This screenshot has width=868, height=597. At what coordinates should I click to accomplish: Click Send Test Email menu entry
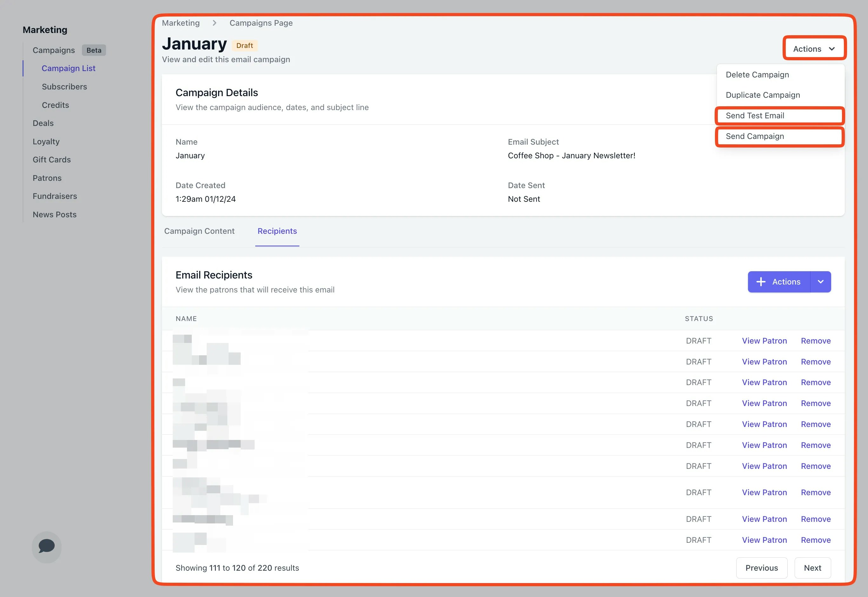click(755, 115)
